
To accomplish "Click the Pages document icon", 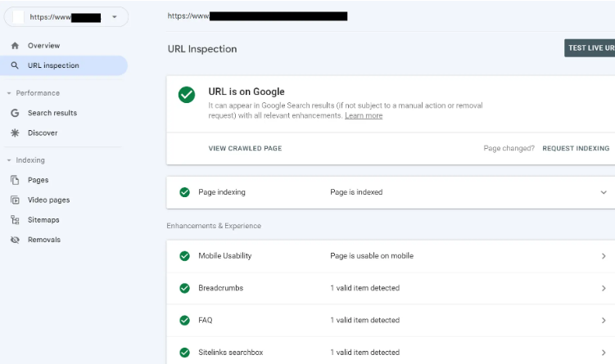I will [15, 180].
